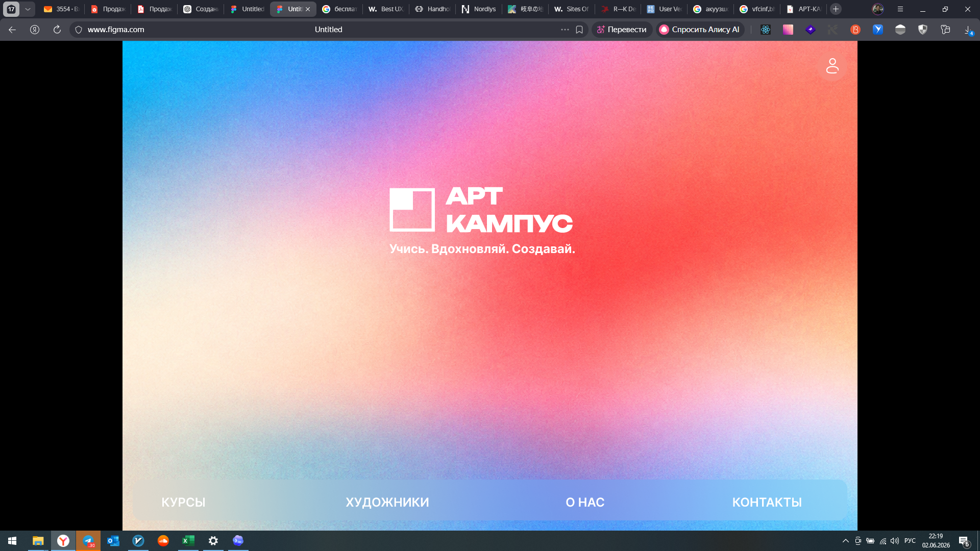Click the Перевести button
Screen dimensions: 980x551
tap(622, 30)
